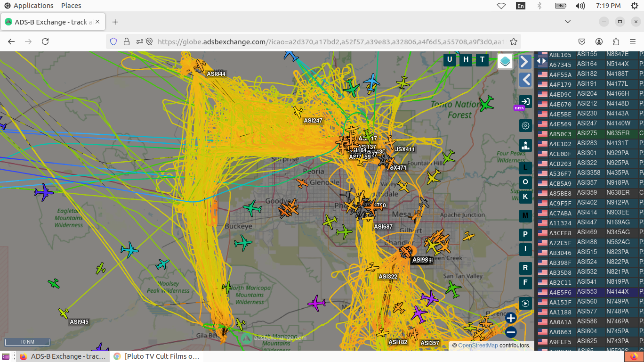Switch to ADS-B Exchange taskbar window
The height and width of the screenshot is (362, 644).
click(x=63, y=356)
